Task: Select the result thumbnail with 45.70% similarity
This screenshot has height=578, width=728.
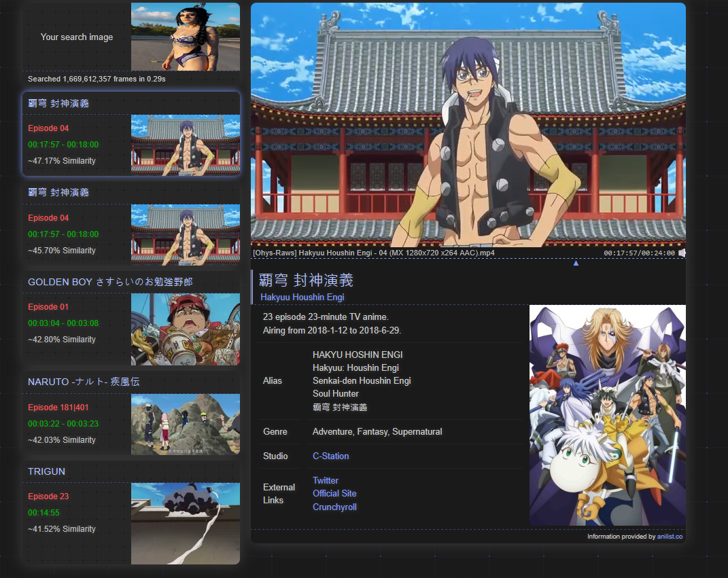Action: (x=186, y=235)
